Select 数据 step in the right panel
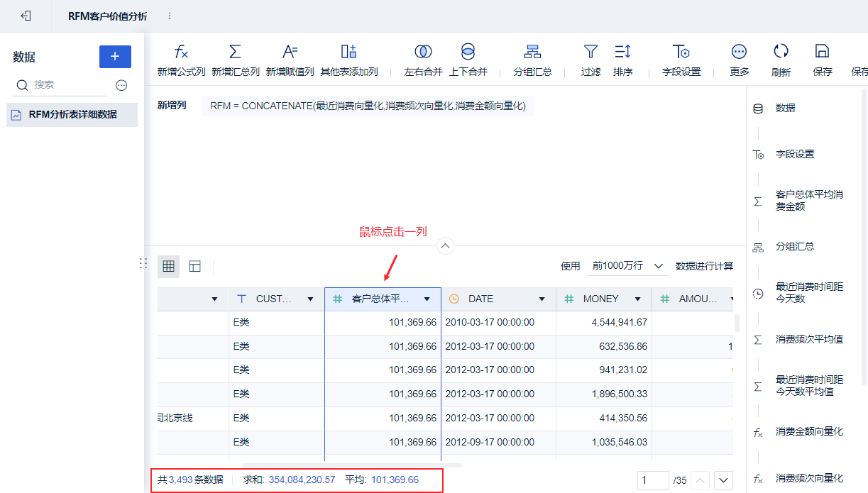The height and width of the screenshot is (493, 868). [x=785, y=109]
